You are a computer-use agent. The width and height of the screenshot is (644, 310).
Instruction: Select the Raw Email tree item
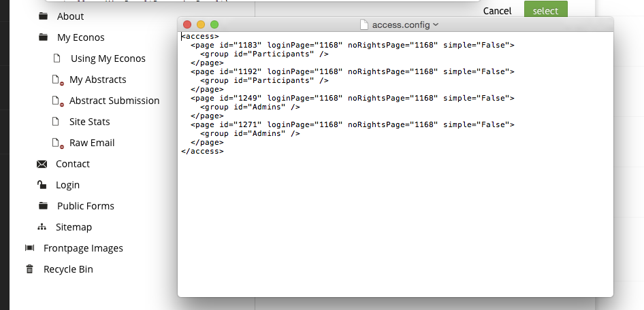pyautogui.click(x=92, y=143)
